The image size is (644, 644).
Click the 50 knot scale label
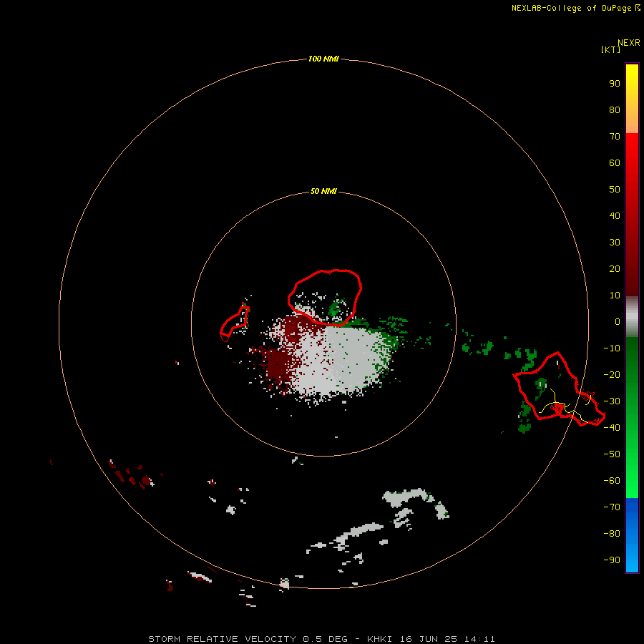tap(615, 190)
